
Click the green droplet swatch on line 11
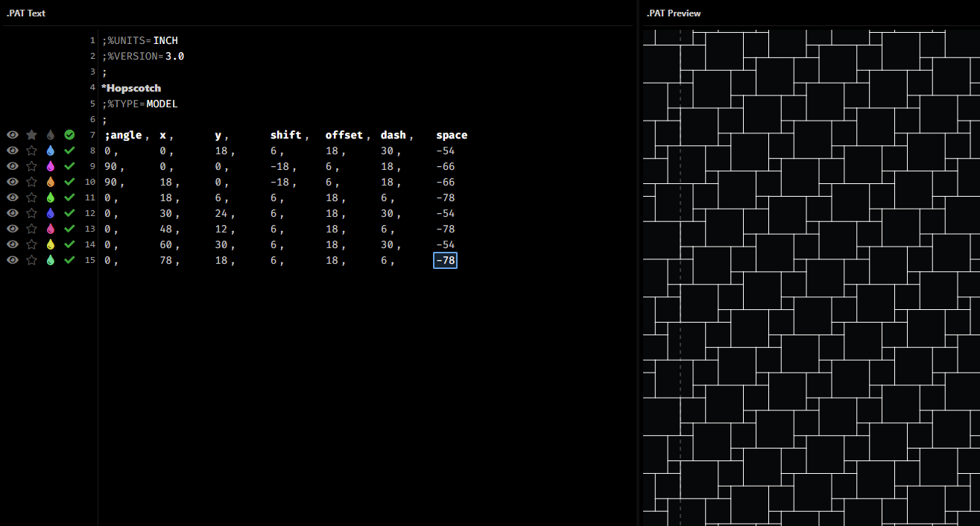[x=50, y=197]
